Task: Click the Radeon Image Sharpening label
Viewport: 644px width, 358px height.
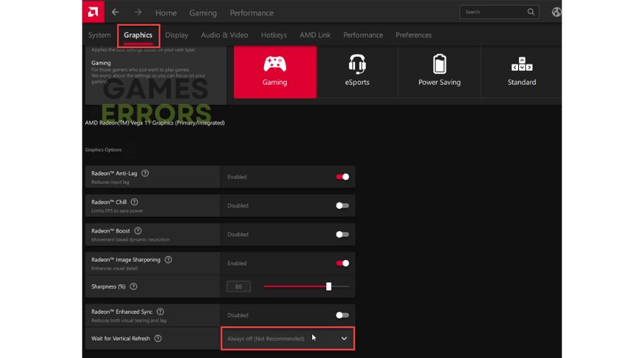Action: pyautogui.click(x=126, y=260)
